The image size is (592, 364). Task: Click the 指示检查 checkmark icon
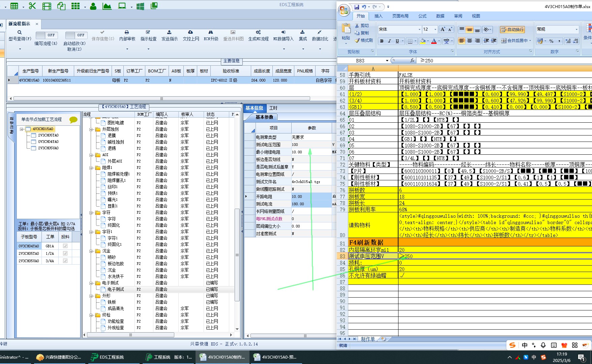coord(148,32)
